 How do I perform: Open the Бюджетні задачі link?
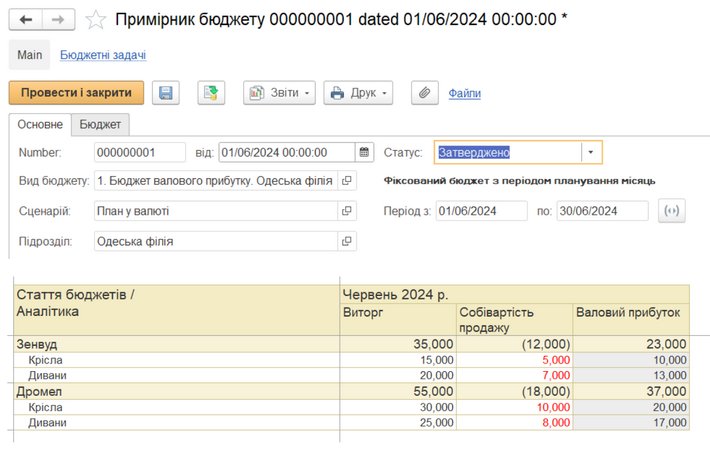pyautogui.click(x=103, y=55)
